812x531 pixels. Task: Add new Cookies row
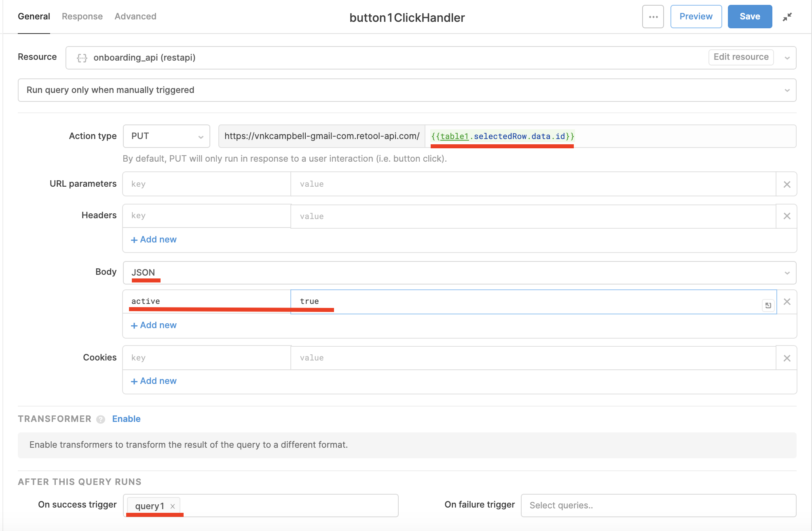tap(154, 381)
